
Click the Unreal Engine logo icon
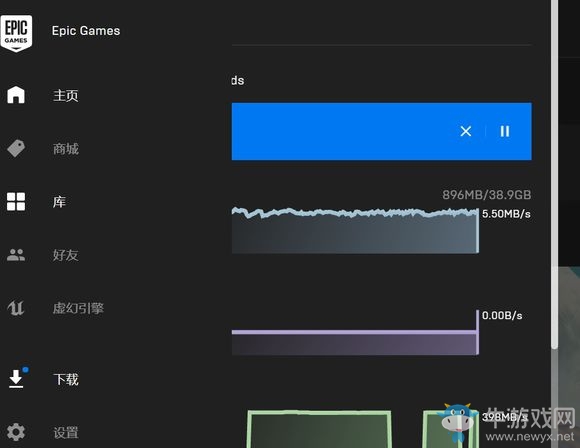(x=16, y=308)
